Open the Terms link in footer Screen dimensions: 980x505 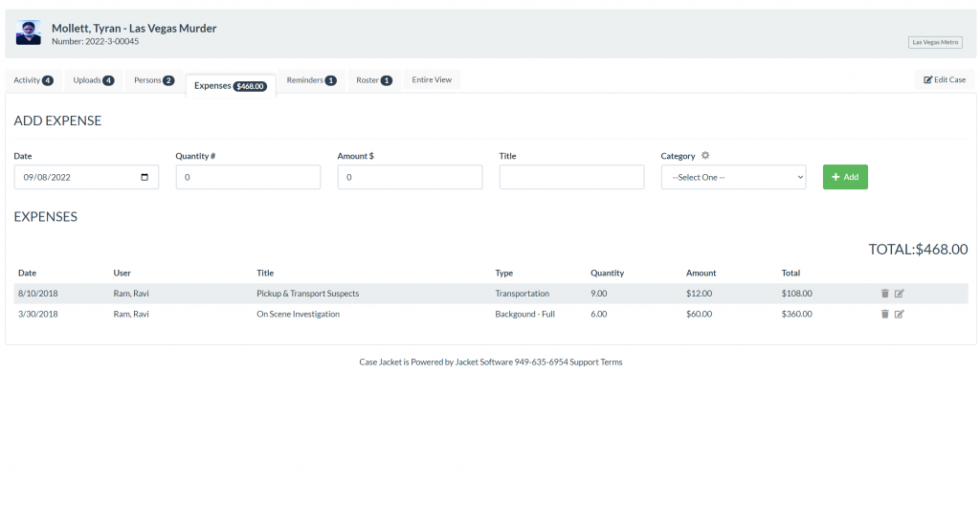[612, 362]
